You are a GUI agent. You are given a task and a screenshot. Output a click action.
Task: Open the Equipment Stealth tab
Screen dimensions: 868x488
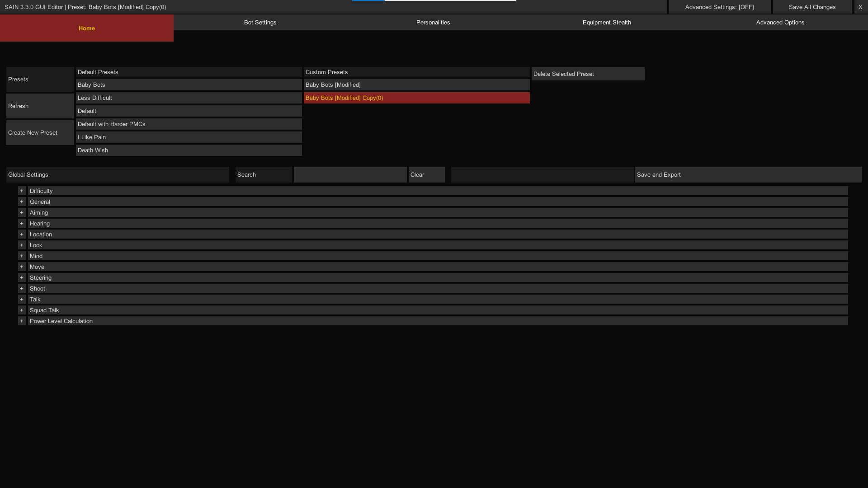[607, 23]
